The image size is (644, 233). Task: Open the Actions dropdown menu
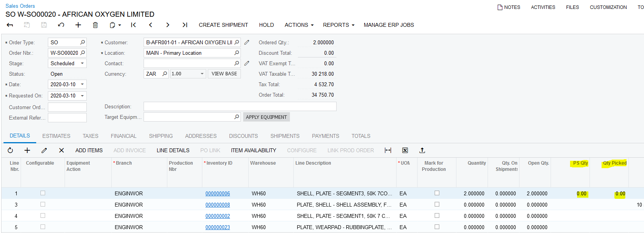click(298, 25)
